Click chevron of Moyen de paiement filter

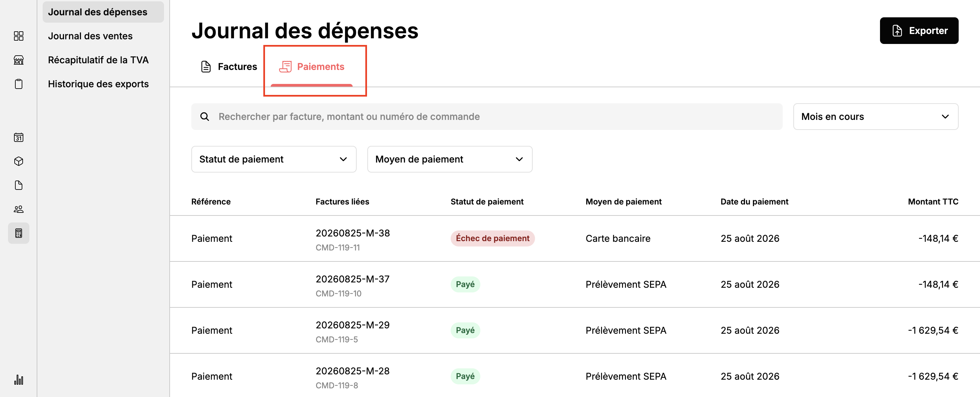point(519,159)
